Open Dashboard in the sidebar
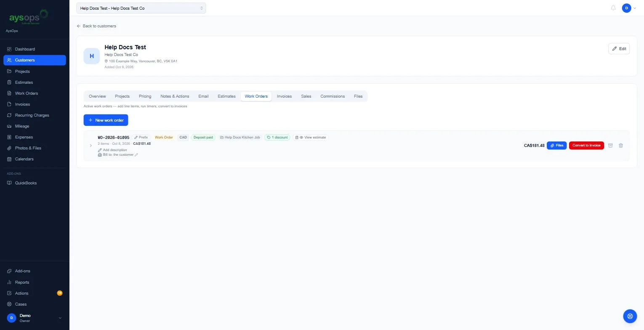The width and height of the screenshot is (644, 330). [35, 49]
